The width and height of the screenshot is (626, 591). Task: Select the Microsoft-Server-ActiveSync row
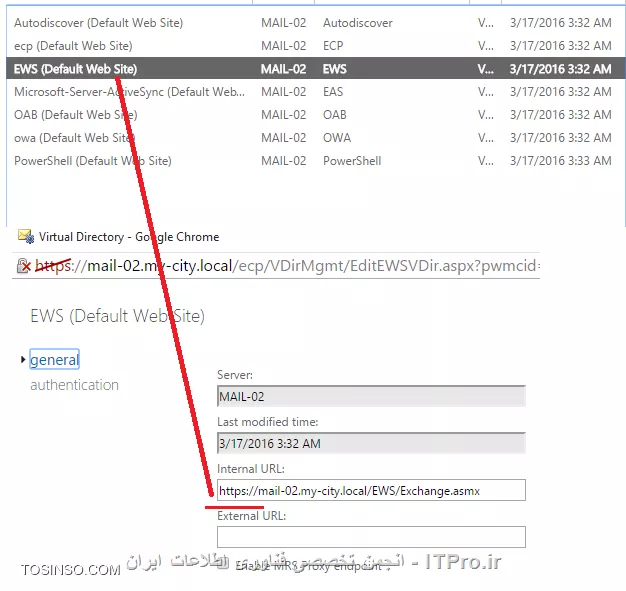click(316, 92)
